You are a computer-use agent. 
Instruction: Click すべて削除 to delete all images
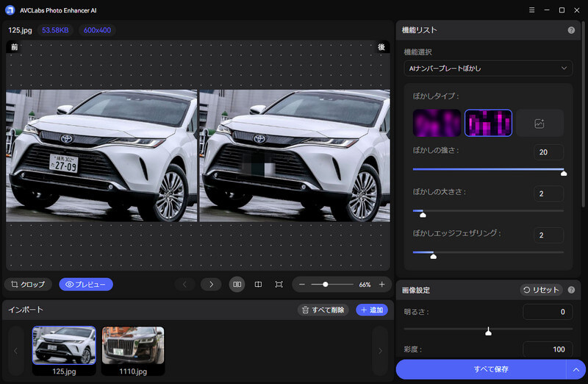tap(323, 310)
